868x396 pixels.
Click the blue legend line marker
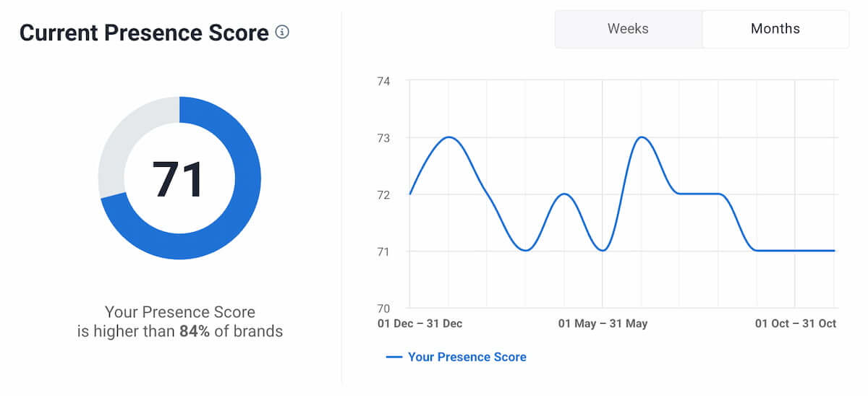(x=394, y=357)
